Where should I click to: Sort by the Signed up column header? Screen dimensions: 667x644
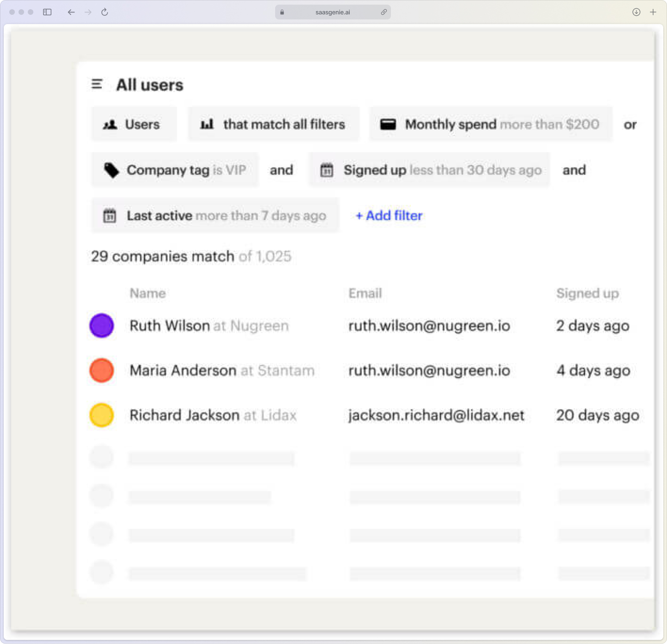(x=587, y=293)
